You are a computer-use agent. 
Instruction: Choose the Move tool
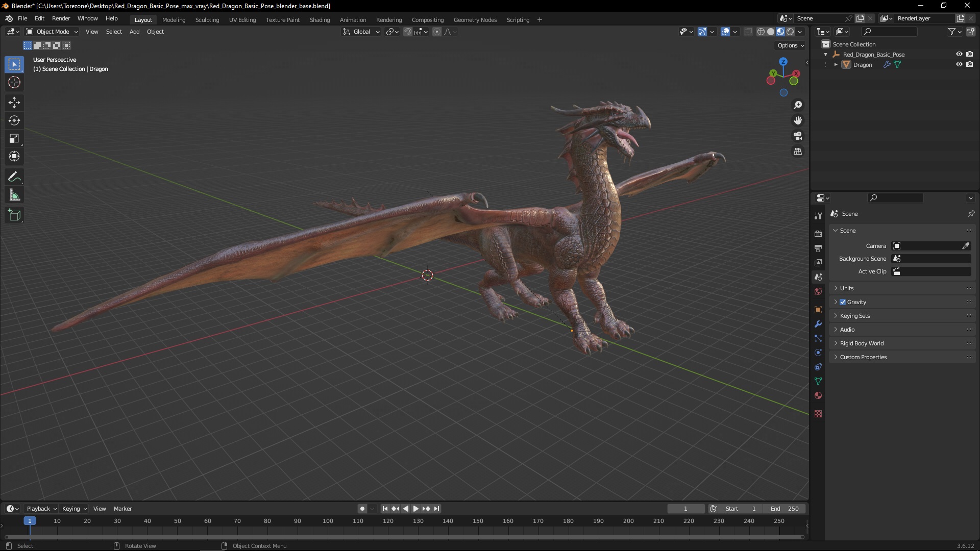14,103
